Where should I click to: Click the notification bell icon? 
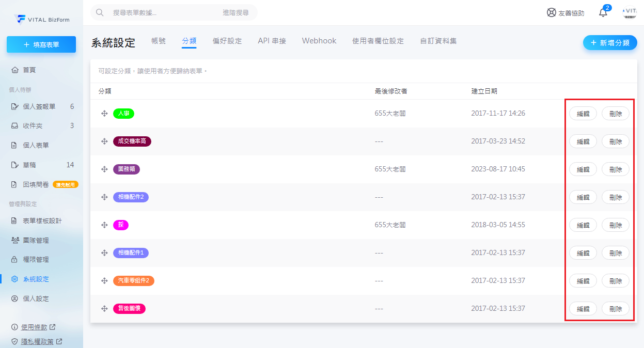603,13
